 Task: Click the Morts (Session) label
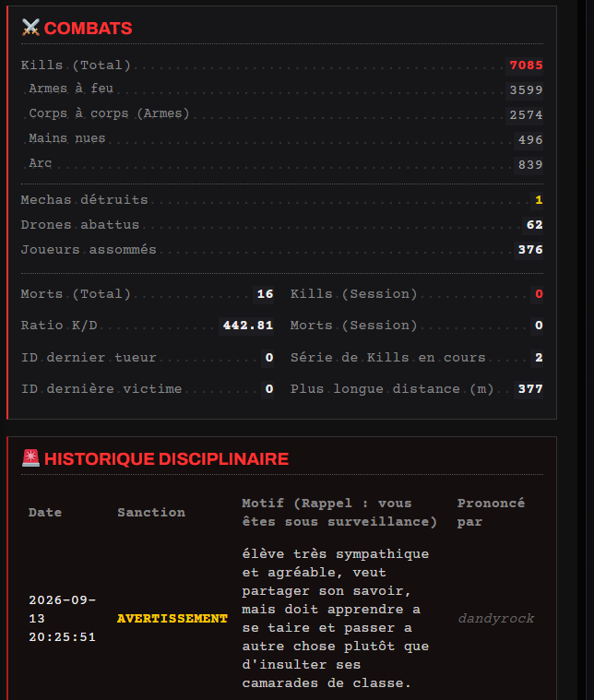click(353, 326)
